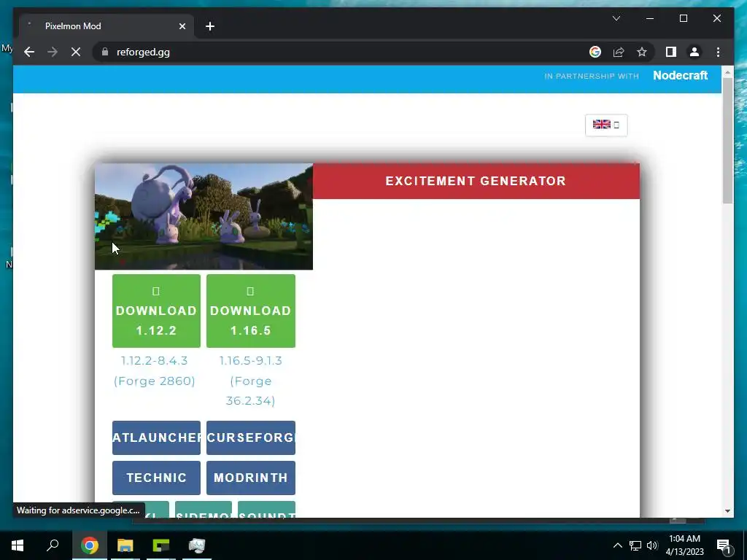Click the Technic button
This screenshot has height=560, width=747.
click(x=156, y=478)
